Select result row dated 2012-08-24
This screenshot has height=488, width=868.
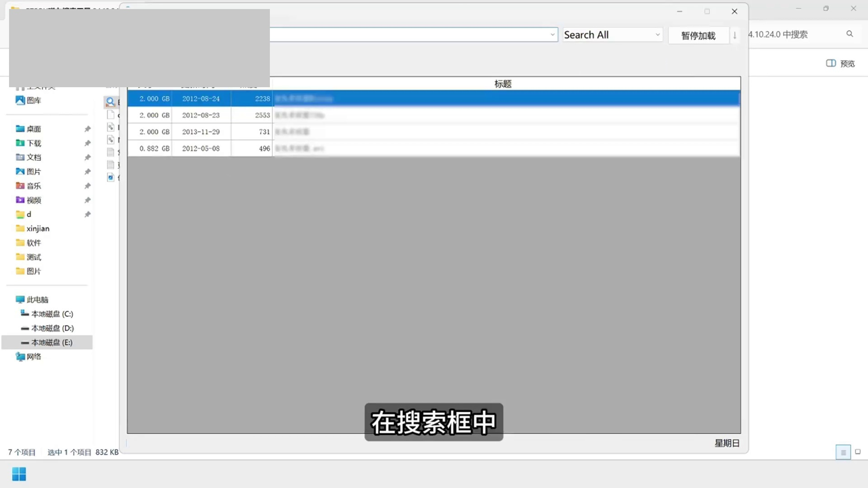[434, 99]
